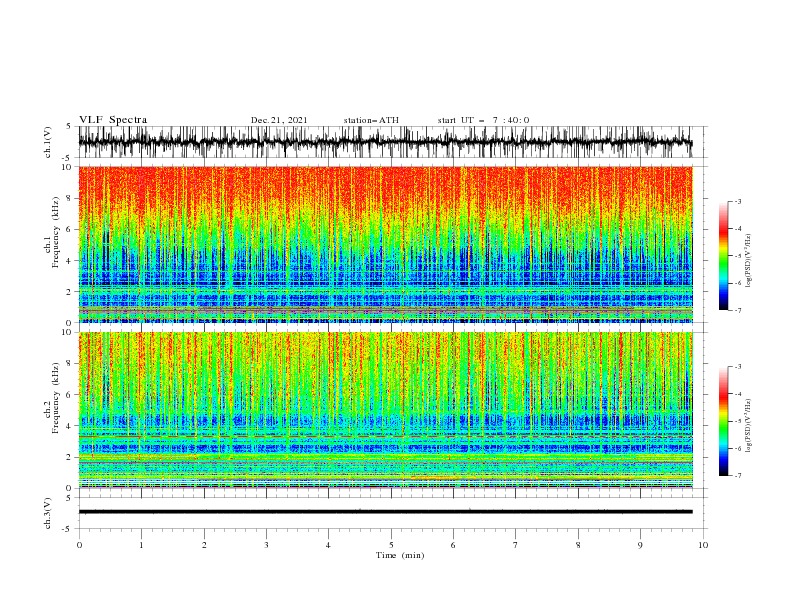
Task: Click the "-7" tick on ch.1 color bar
Action: 737,310
